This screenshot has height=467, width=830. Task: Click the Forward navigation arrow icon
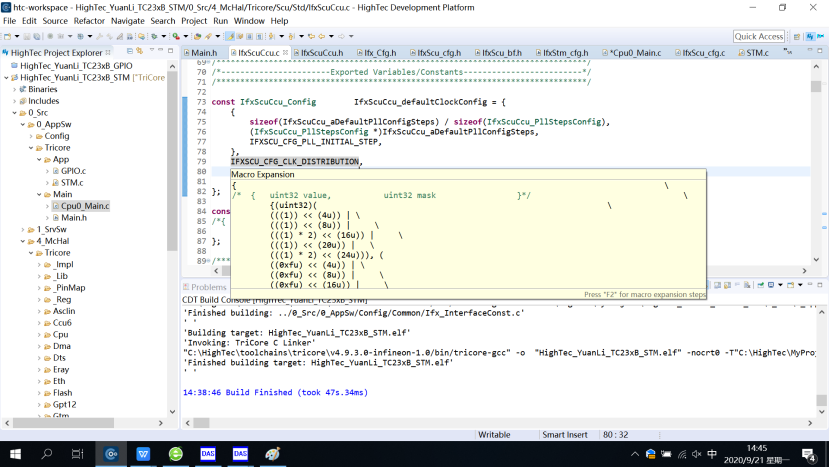coord(341,37)
